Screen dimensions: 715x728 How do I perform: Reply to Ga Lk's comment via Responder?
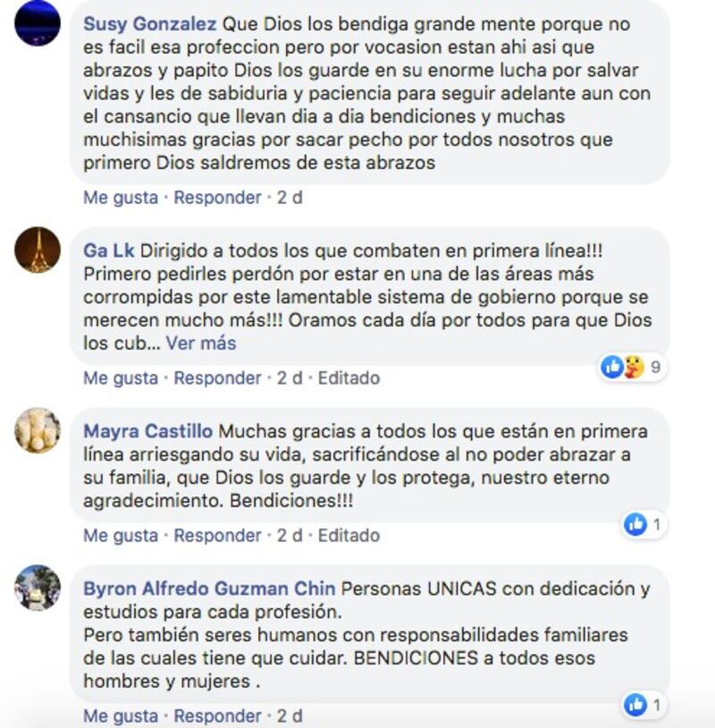217,378
